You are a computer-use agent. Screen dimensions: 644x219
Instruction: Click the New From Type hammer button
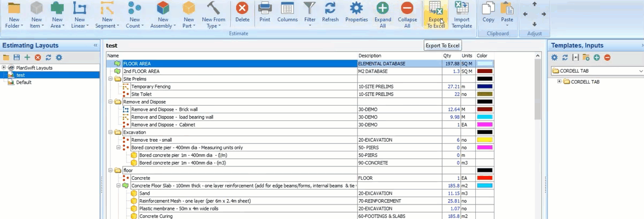[x=214, y=15]
